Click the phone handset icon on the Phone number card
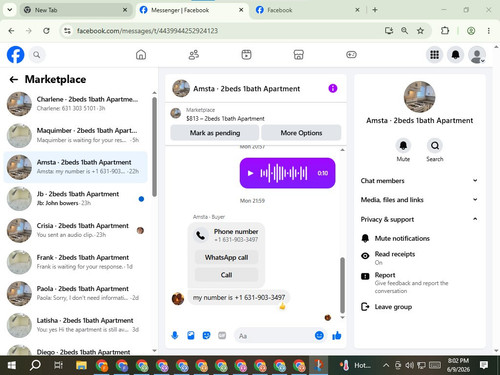 coord(201,235)
